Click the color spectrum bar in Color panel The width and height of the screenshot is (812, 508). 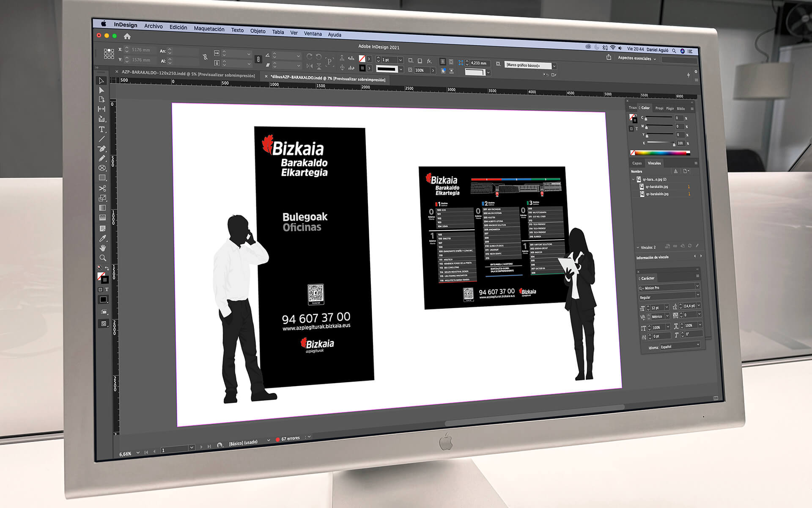tap(660, 153)
